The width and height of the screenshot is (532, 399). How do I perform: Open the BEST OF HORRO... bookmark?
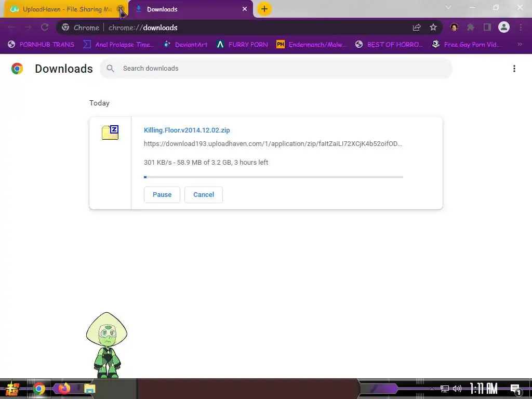coord(389,45)
